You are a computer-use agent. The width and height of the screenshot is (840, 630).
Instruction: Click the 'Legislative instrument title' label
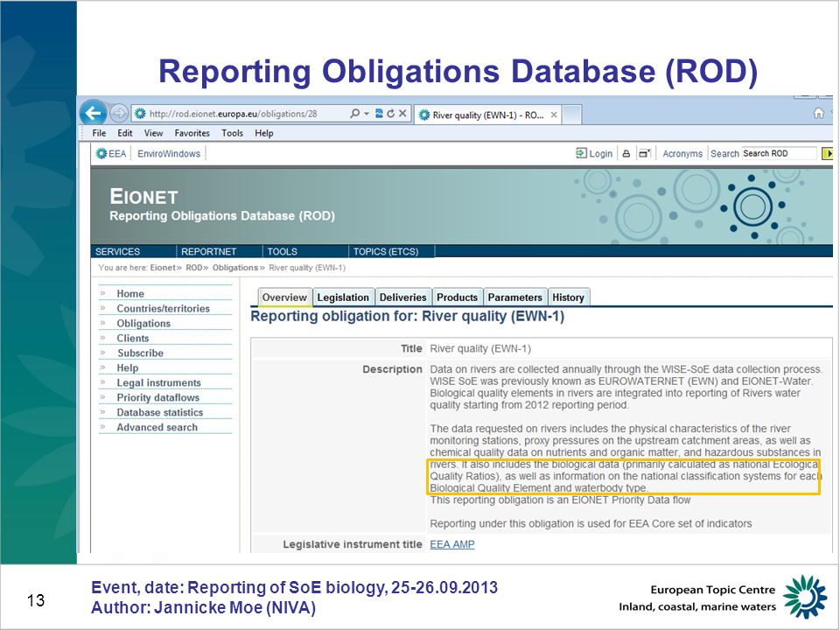(x=353, y=544)
